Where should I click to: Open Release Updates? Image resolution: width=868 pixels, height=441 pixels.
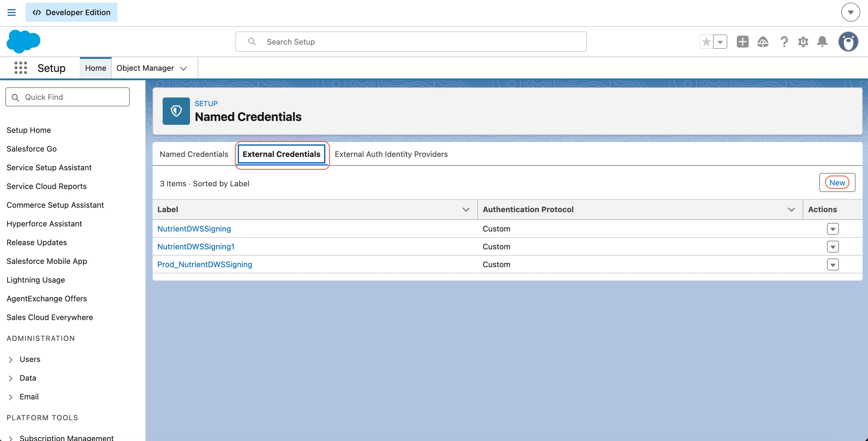coord(37,242)
